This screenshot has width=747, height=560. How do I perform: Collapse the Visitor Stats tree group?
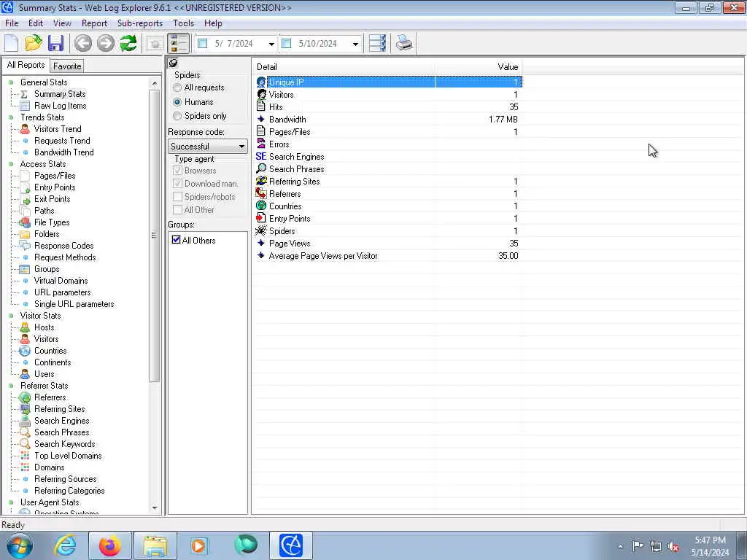[11, 316]
